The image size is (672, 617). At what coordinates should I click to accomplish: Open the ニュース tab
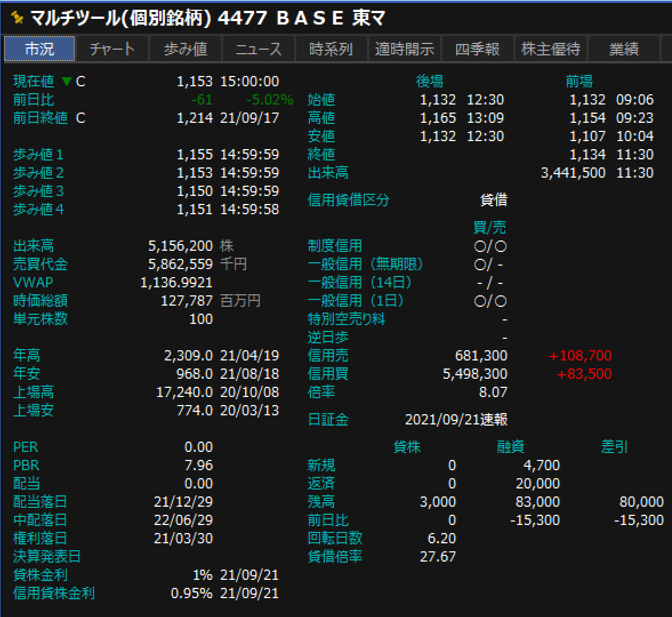[x=259, y=49]
